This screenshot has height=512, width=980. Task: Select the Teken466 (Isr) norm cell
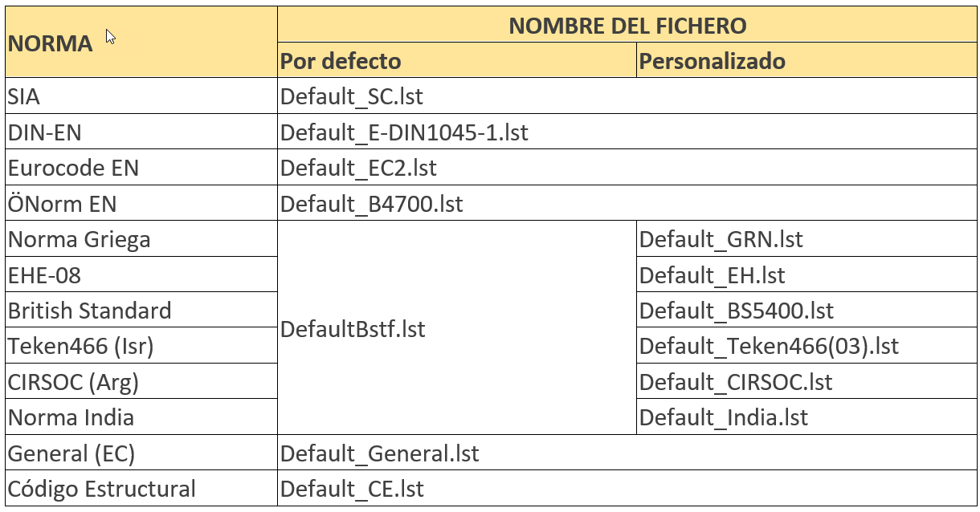click(80, 346)
